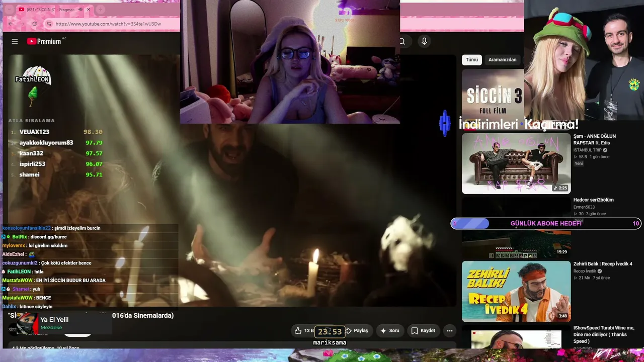
Task: Open more actions three-dot menu
Action: click(x=450, y=331)
